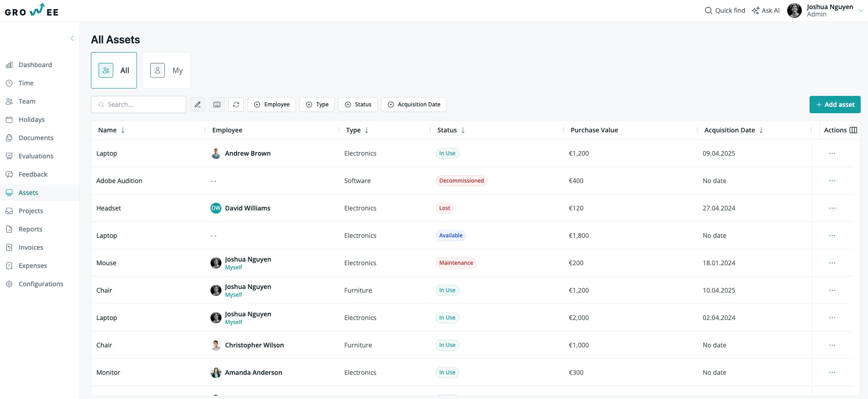Click the refresh icon in the toolbar

(x=236, y=105)
